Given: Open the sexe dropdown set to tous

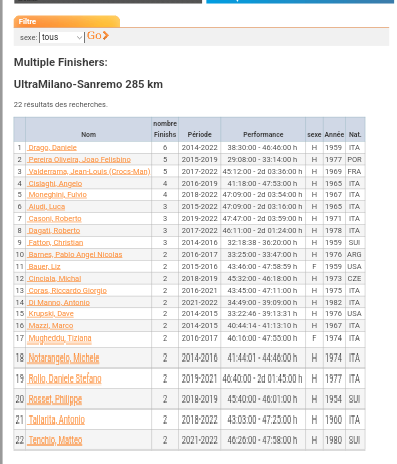Looking at the screenshot, I should point(62,37).
